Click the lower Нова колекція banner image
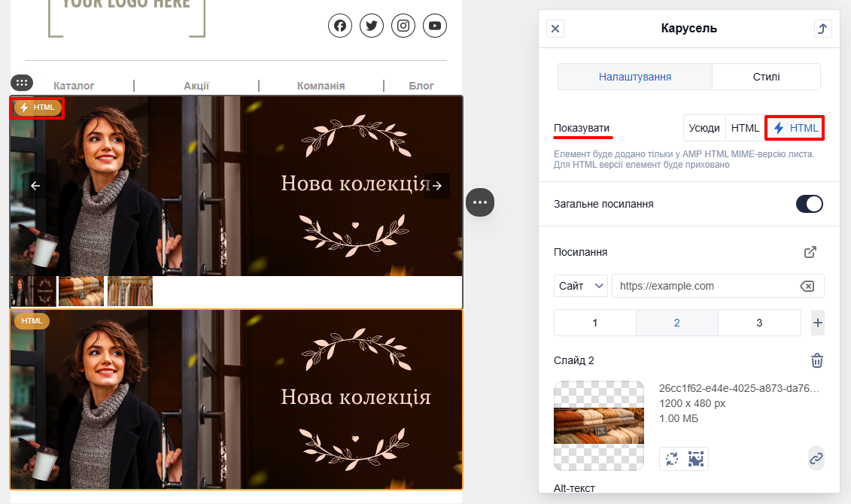 coord(236,399)
